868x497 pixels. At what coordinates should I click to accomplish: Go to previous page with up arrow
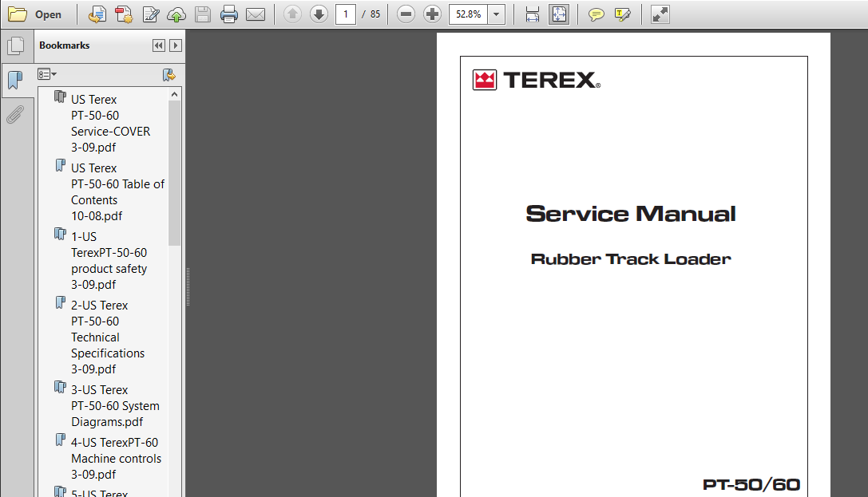(x=292, y=14)
